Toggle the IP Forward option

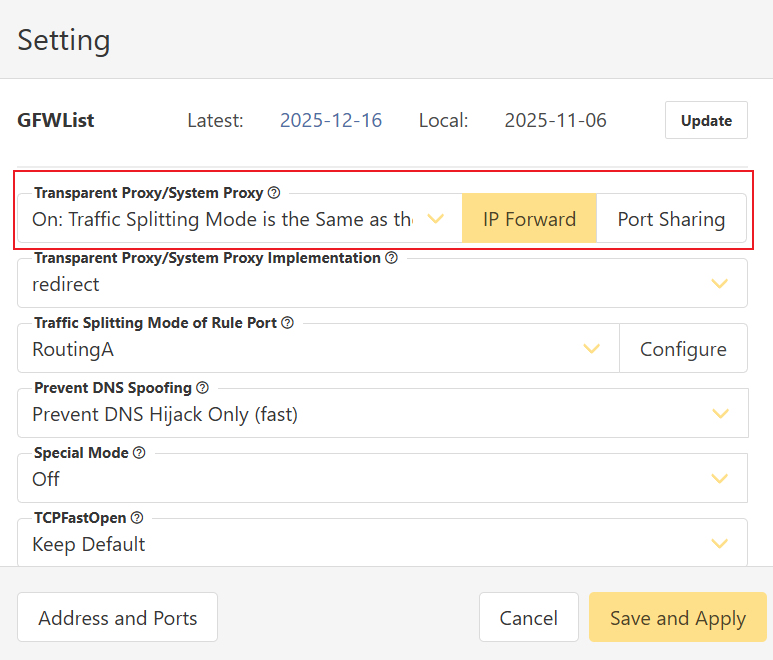pyautogui.click(x=529, y=219)
